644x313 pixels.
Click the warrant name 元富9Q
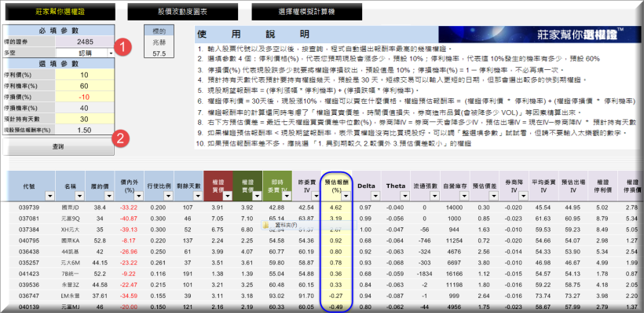coord(70,219)
